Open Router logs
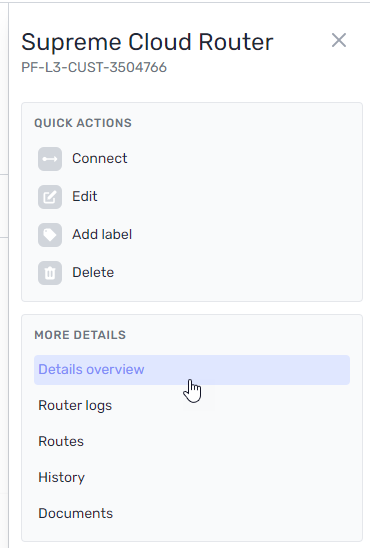The width and height of the screenshot is (370, 548). 75,405
